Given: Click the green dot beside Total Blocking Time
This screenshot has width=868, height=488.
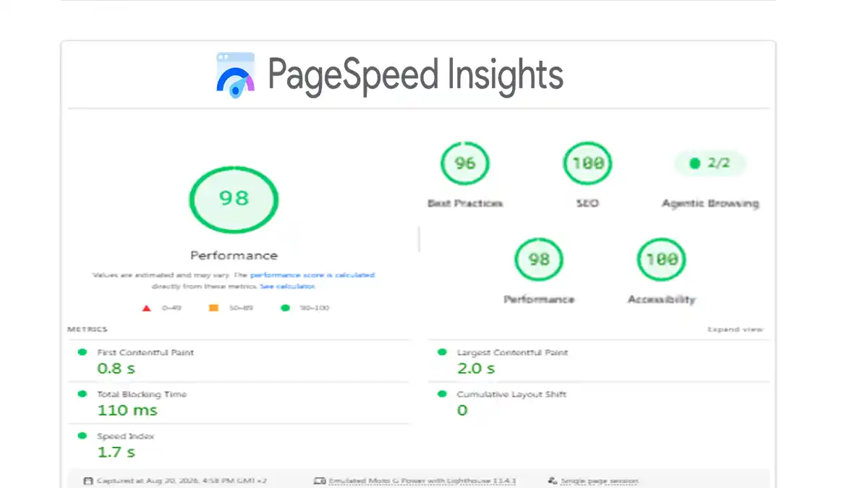Looking at the screenshot, I should click(x=82, y=395).
